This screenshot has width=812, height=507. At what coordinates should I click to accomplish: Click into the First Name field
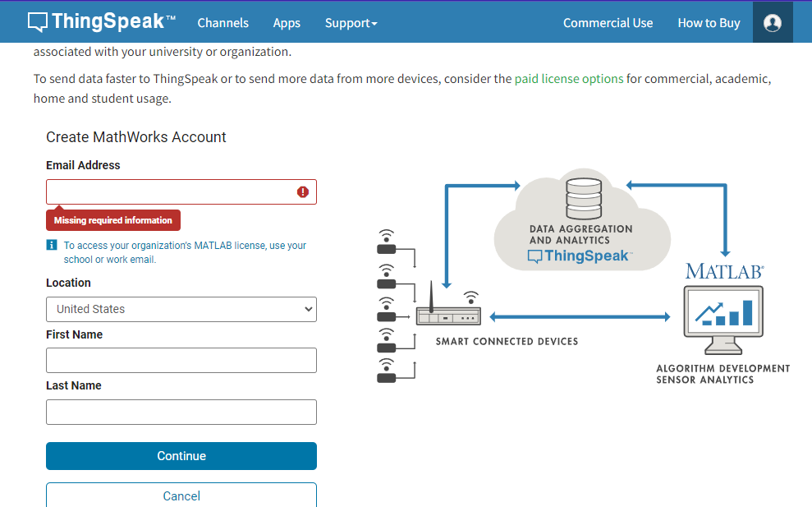pyautogui.click(x=181, y=360)
